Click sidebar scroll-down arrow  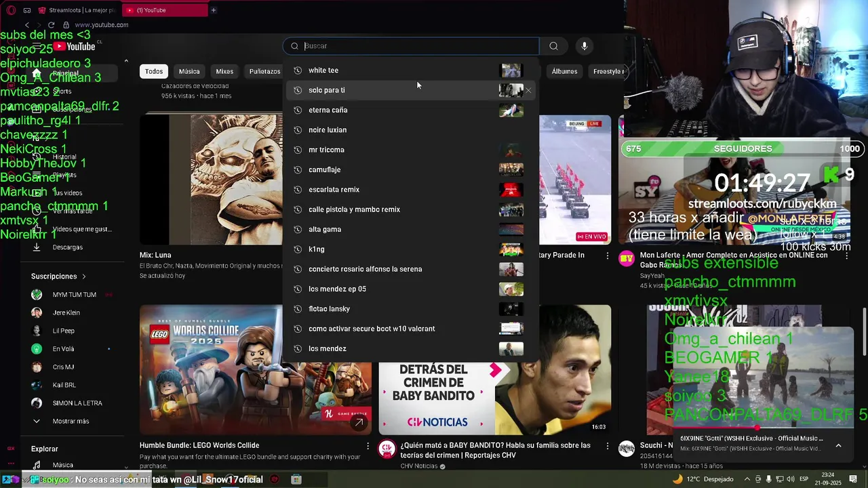126,467
